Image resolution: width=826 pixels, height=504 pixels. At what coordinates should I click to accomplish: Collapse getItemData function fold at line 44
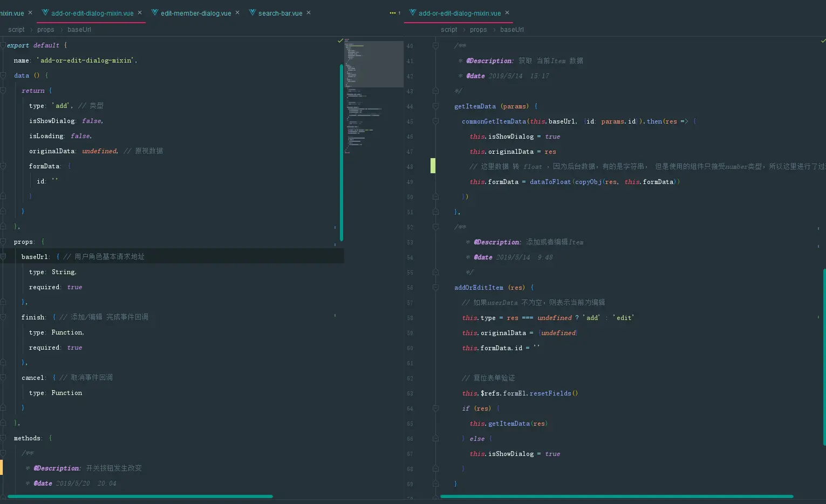[x=435, y=106]
